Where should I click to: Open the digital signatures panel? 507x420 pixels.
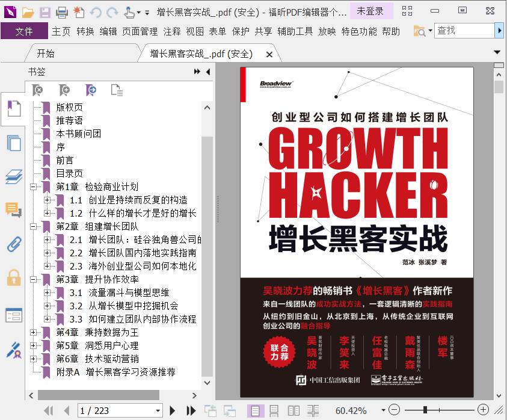14,350
